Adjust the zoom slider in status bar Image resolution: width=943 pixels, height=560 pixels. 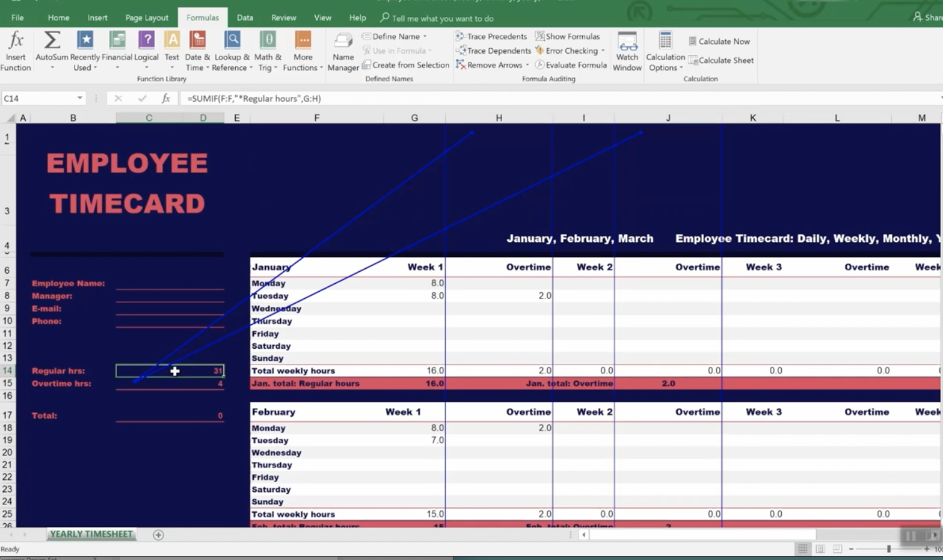[889, 549]
